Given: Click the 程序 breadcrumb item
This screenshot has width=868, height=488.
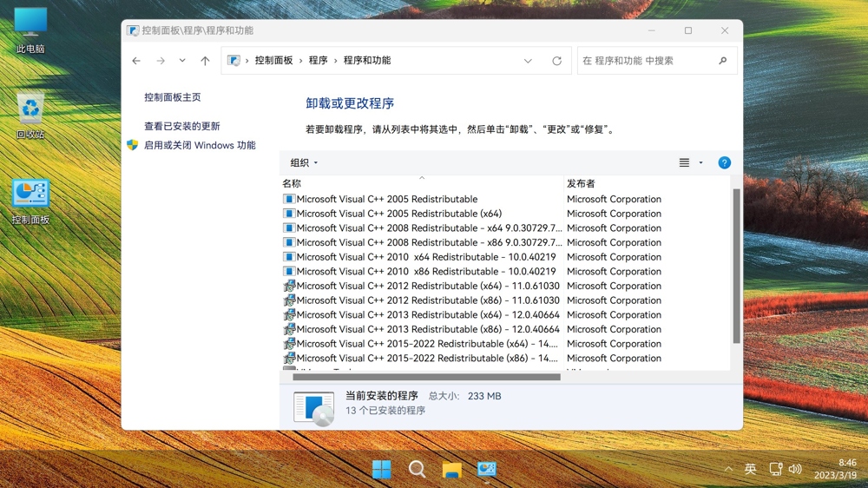Looking at the screenshot, I should (319, 61).
